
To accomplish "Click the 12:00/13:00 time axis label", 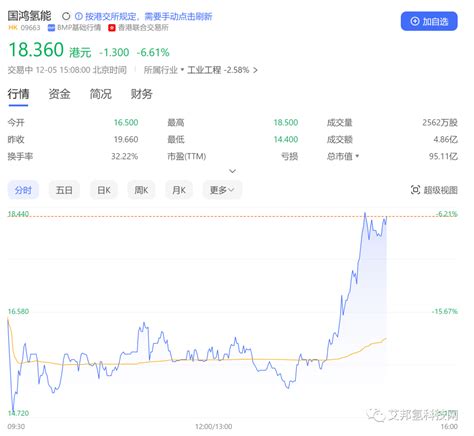I will coord(214,427).
